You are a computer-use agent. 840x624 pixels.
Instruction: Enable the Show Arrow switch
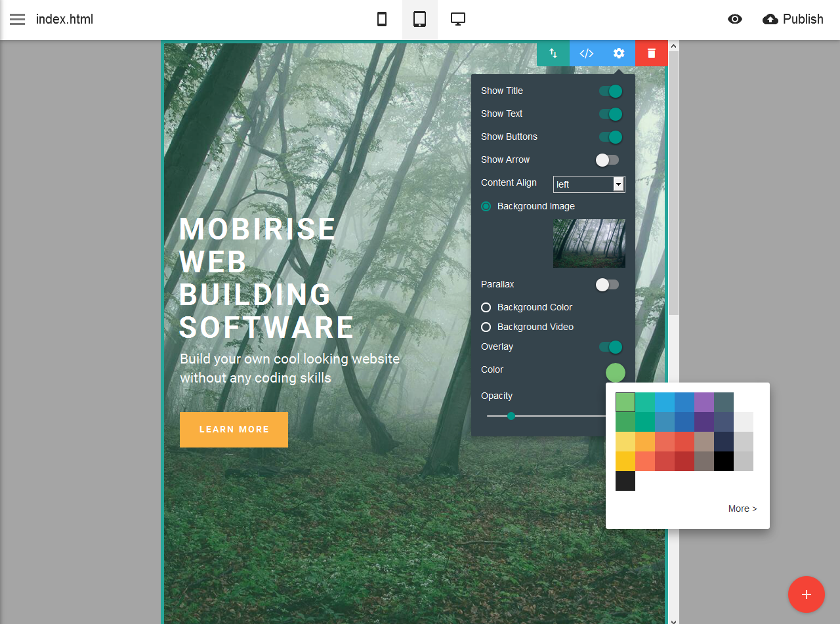point(608,160)
